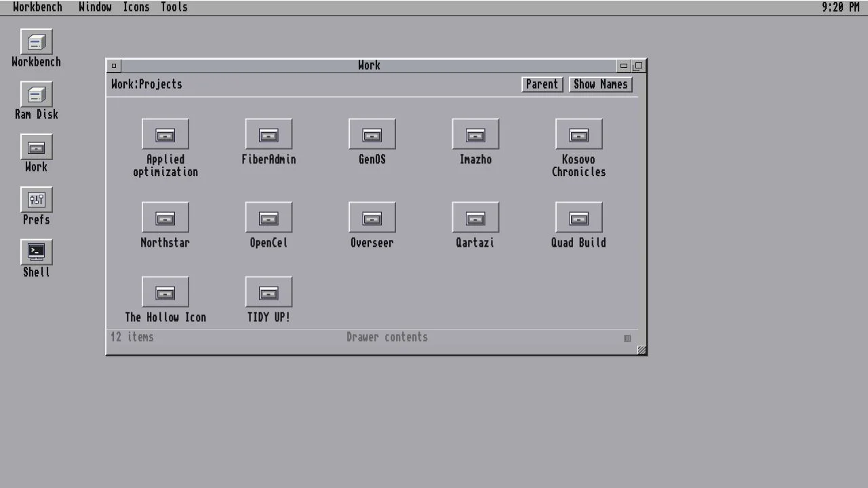Open the Window menu

coord(95,7)
